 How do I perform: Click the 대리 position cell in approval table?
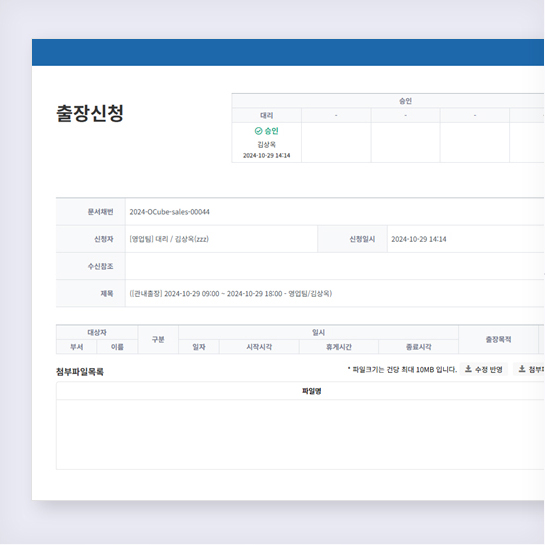267,115
